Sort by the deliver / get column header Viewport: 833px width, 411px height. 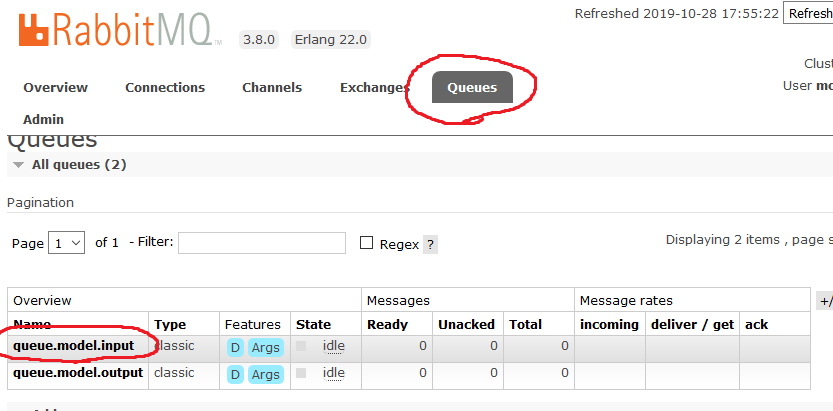[x=693, y=324]
